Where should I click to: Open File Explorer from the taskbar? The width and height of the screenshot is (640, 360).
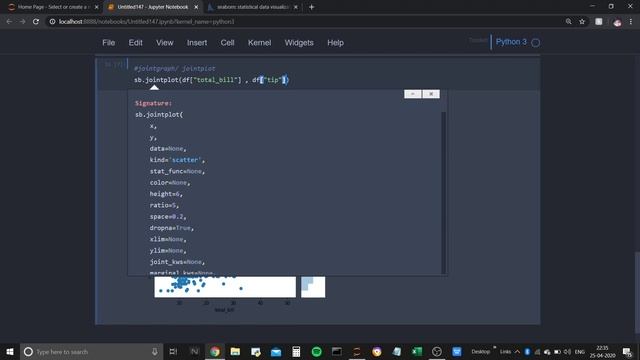tap(235, 351)
